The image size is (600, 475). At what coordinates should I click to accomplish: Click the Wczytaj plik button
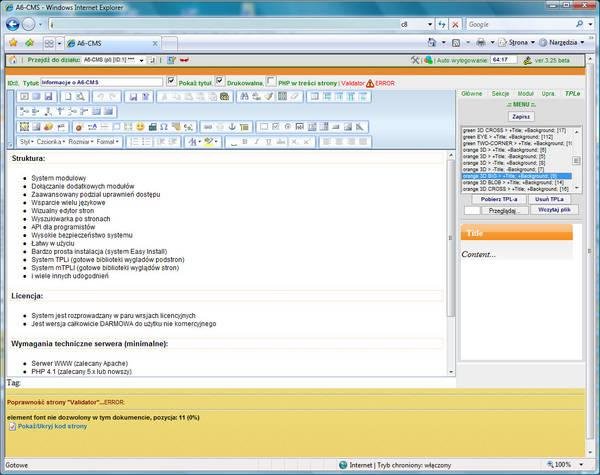(554, 210)
